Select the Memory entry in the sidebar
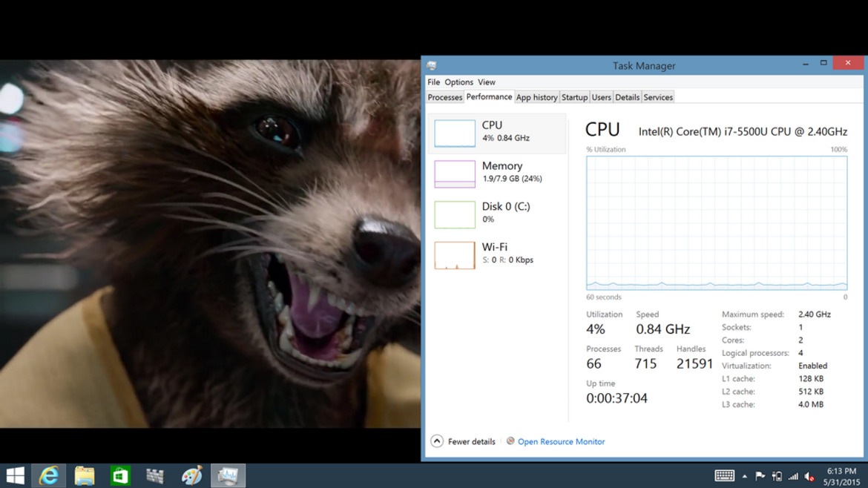Viewport: 868px width, 488px height. 497,174
